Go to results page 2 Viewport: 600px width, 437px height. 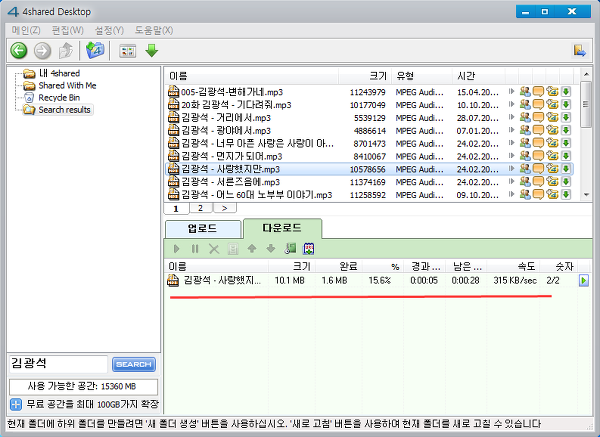coord(201,208)
